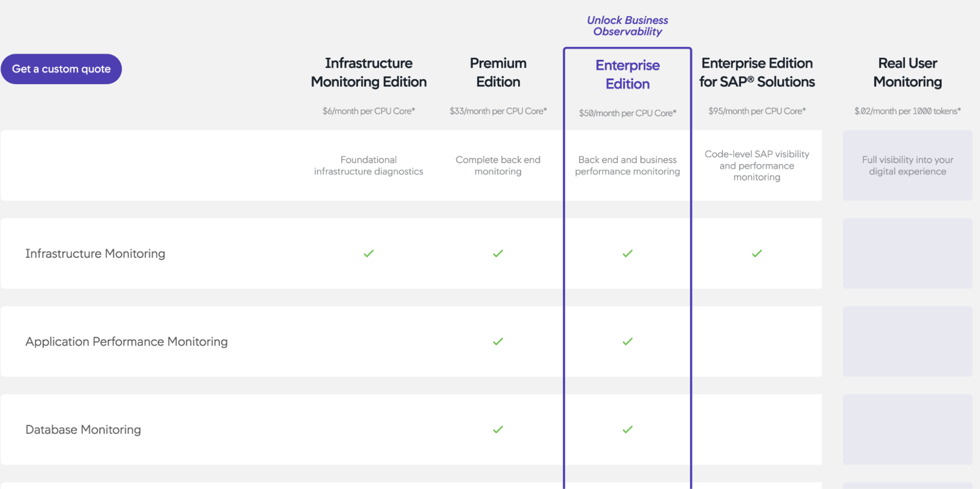Select the Infrastructure Monitoring checkmark in Enterprise Edition

[x=627, y=253]
